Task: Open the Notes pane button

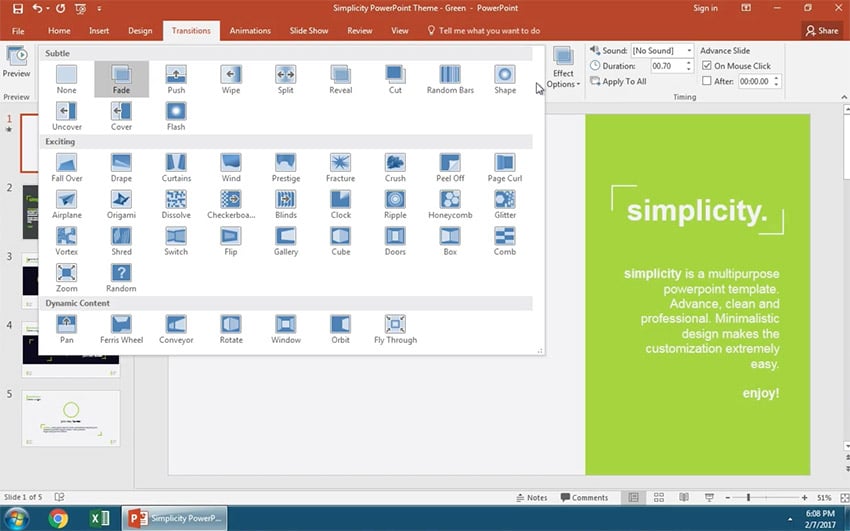Action: [531, 497]
